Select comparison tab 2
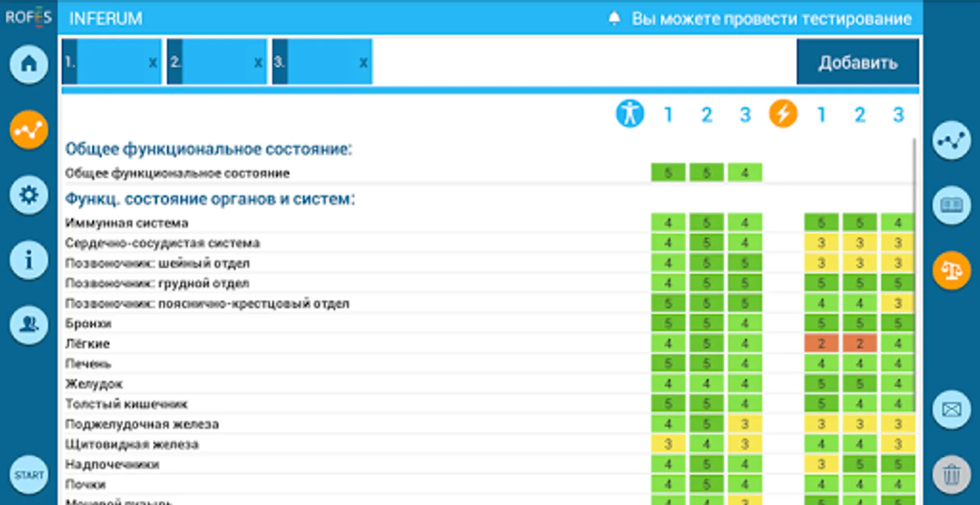The height and width of the screenshot is (505, 980). tap(217, 62)
